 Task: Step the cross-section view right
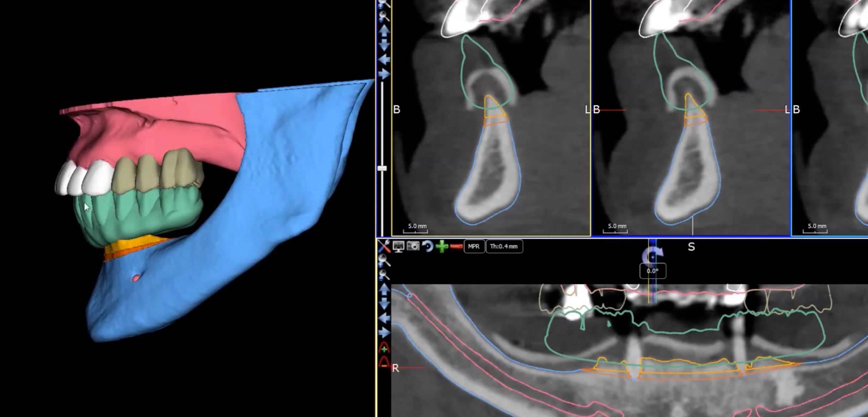click(384, 74)
